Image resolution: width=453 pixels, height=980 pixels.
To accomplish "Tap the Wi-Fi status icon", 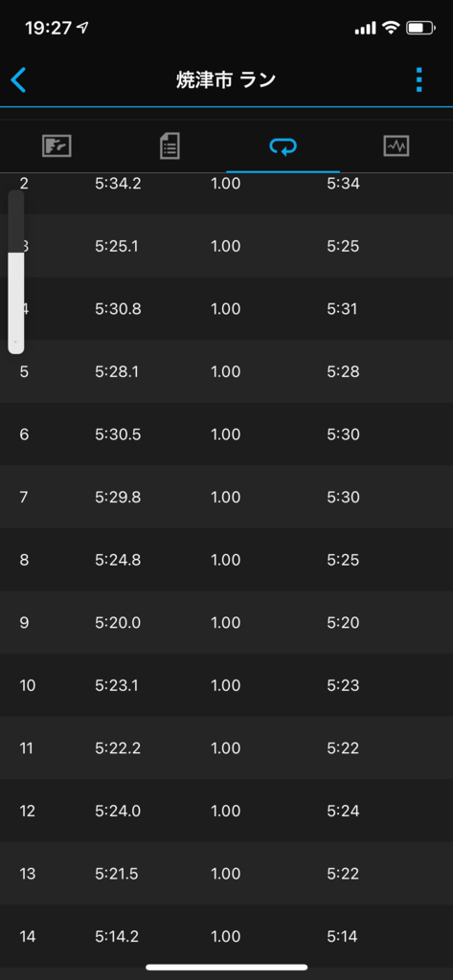I will [391, 28].
